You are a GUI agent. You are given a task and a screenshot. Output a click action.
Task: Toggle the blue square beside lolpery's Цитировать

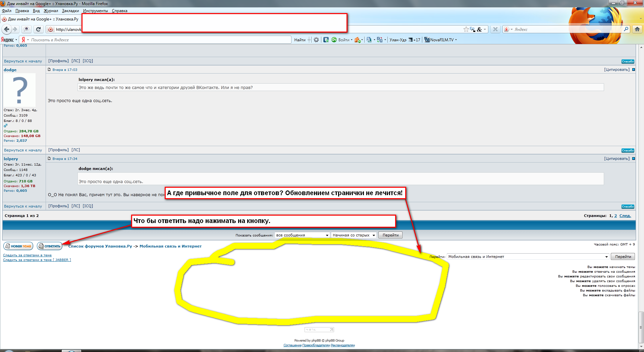tap(634, 159)
